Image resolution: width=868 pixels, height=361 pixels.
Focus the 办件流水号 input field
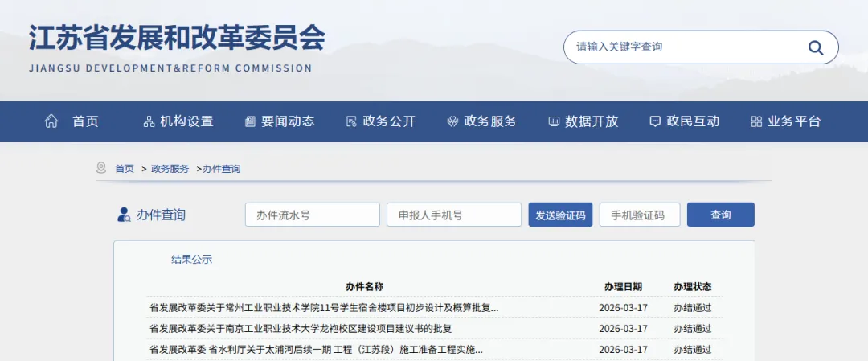(312, 215)
